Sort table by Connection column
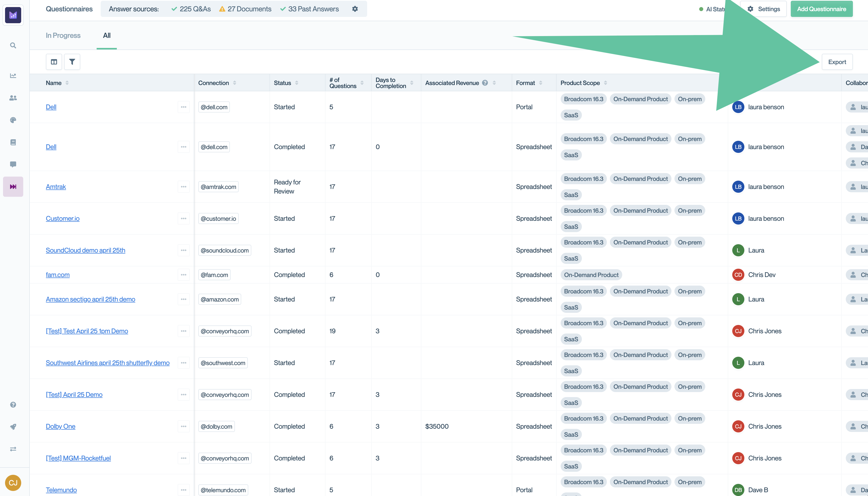Viewport: 868px width, 496px height. [x=234, y=83]
